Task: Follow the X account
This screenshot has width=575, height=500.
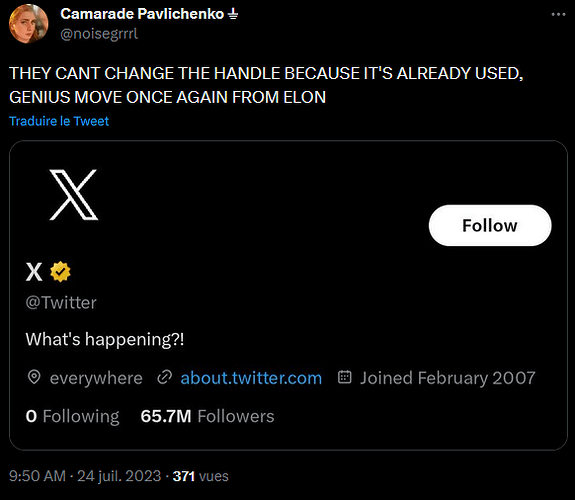Action: 490,225
